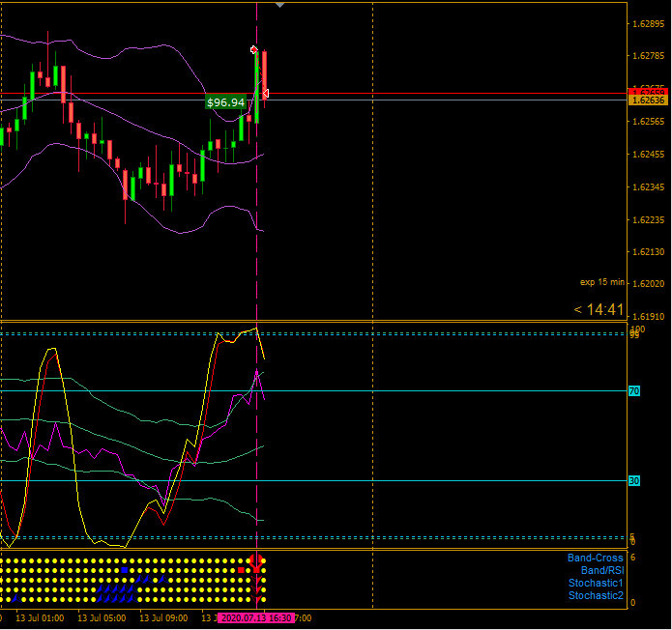Click the 1.62235 price axis value
This screenshot has width=672, height=630.
[649, 219]
